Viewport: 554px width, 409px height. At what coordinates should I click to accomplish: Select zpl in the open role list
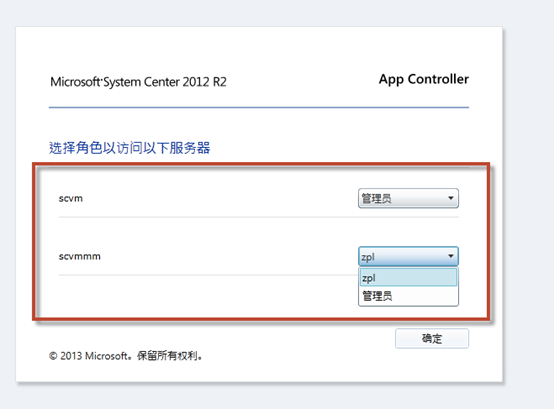pyautogui.click(x=408, y=278)
